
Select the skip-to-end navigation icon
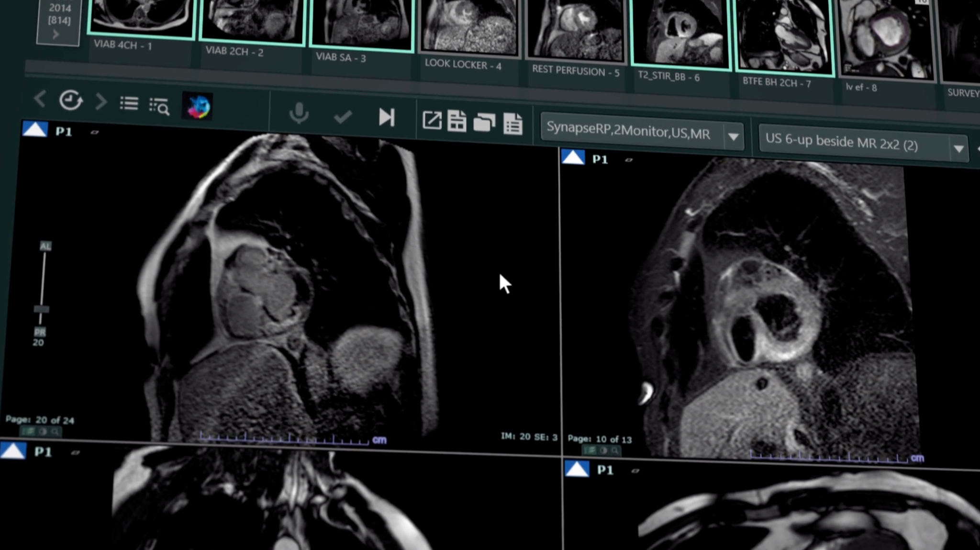click(x=386, y=118)
